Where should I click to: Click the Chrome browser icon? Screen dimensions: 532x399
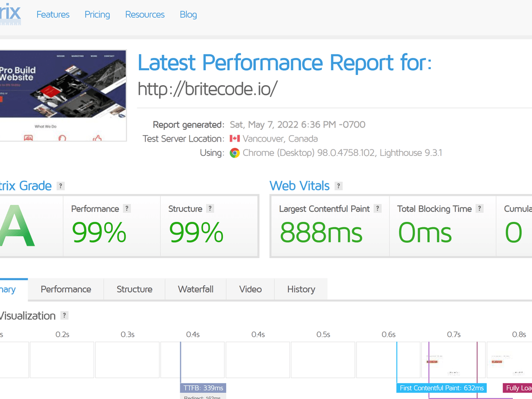(235, 153)
